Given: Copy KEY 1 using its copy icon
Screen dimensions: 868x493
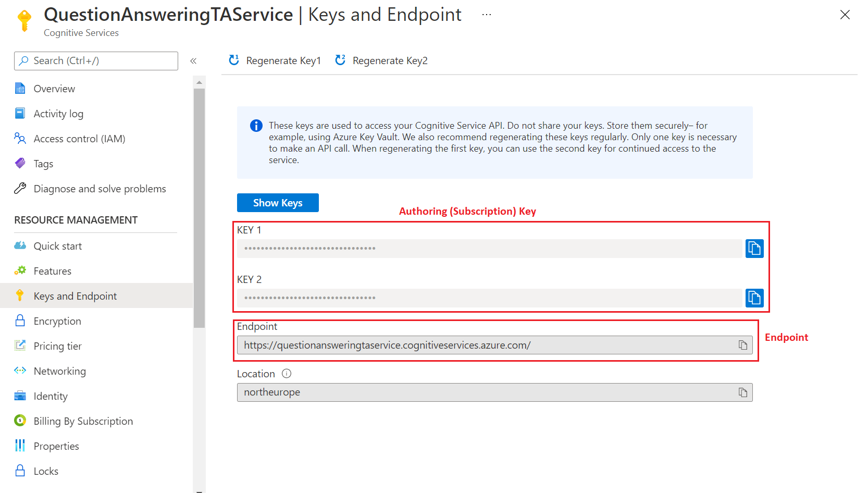Looking at the screenshot, I should (x=754, y=248).
